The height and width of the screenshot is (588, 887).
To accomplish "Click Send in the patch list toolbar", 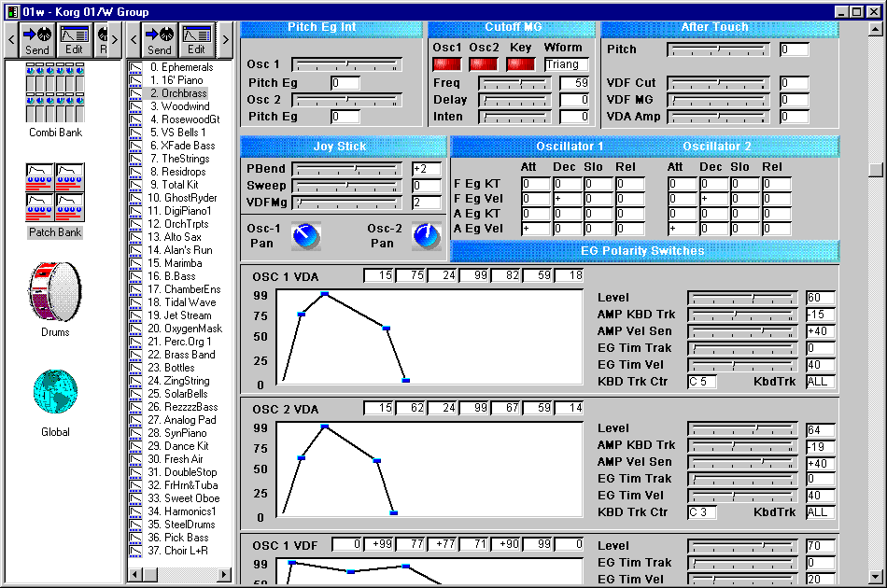I will [160, 40].
